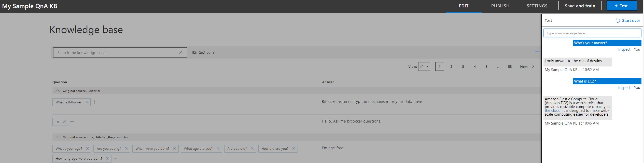644x163 pixels.
Task: Clear the knowledge base search box
Action: coord(181,52)
